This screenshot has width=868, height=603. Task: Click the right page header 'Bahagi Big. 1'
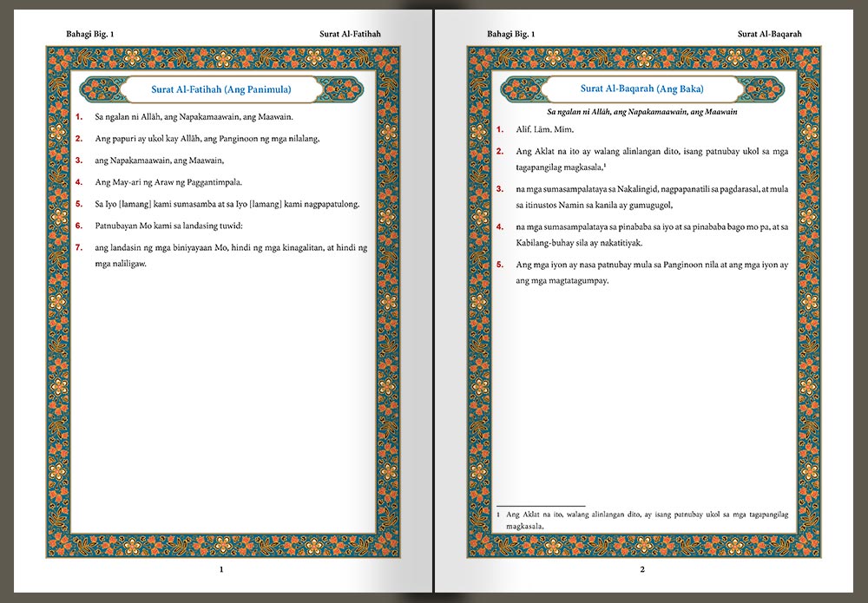511,35
